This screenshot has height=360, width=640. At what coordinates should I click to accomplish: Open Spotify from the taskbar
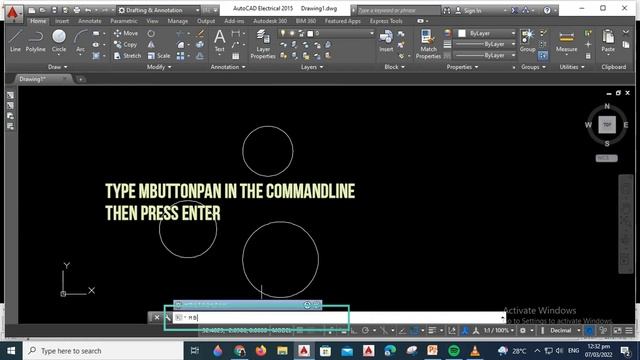point(454,351)
